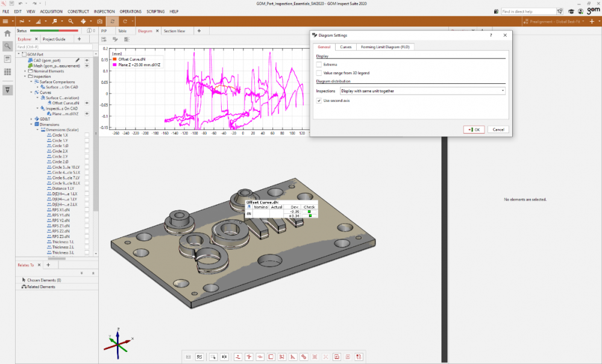
Task: Click the info icon beside status bar
Action: 89,30
